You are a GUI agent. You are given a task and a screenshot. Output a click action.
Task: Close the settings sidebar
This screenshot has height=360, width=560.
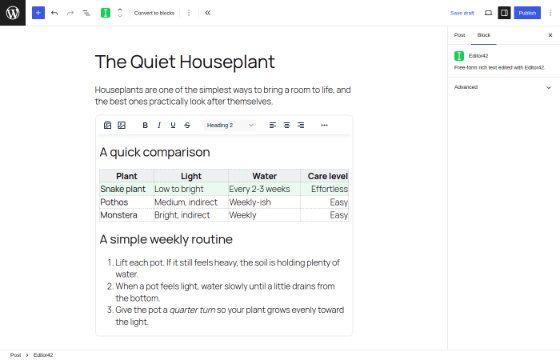550,35
